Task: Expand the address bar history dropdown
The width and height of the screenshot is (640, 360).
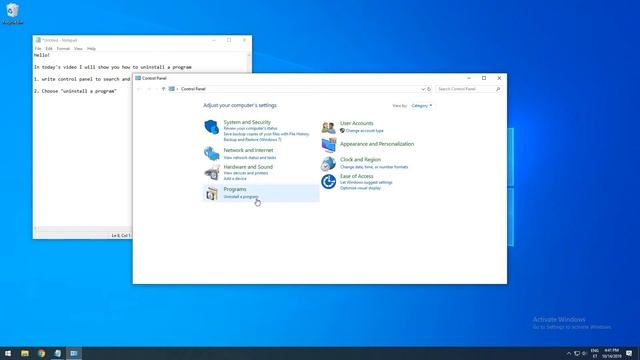Action: (x=423, y=89)
